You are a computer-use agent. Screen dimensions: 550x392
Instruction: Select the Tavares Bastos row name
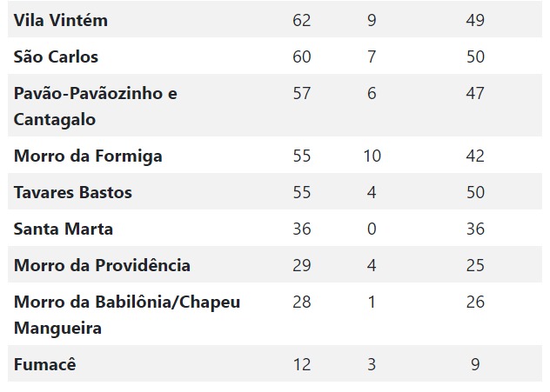(72, 192)
